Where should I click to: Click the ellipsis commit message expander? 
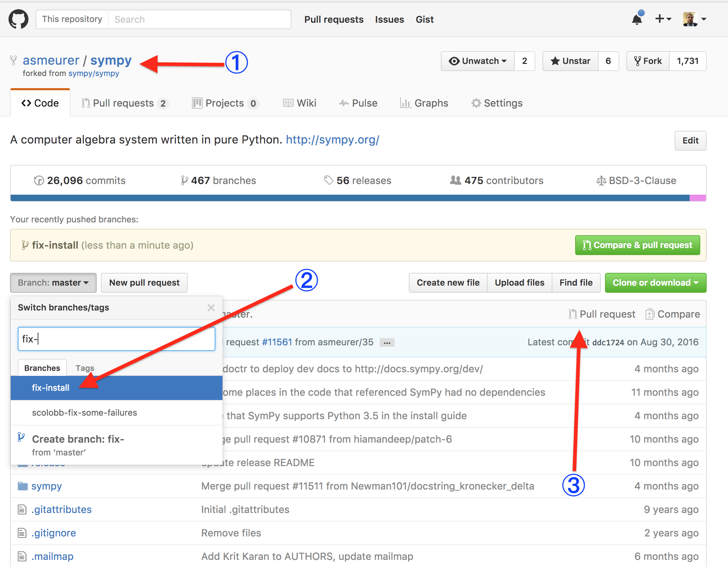coord(387,343)
